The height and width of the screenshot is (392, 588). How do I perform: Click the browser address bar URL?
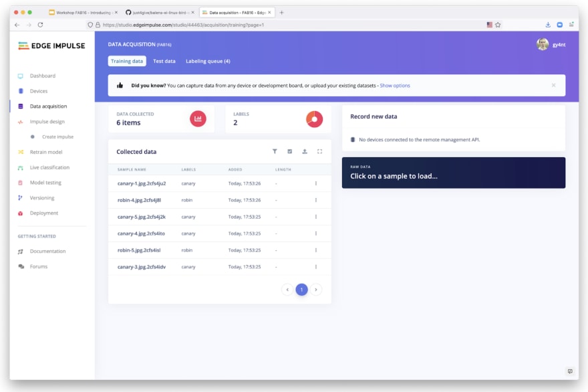point(183,25)
